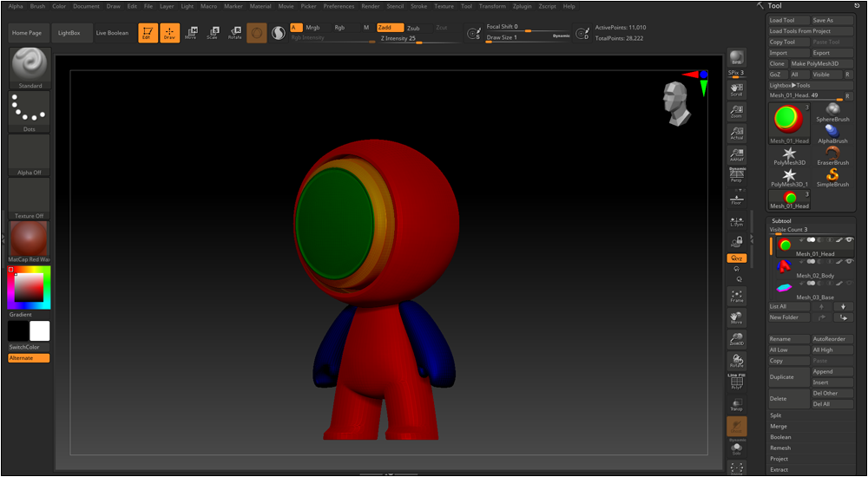
Task: Select the SphereBrush tool
Action: pyautogui.click(x=832, y=113)
